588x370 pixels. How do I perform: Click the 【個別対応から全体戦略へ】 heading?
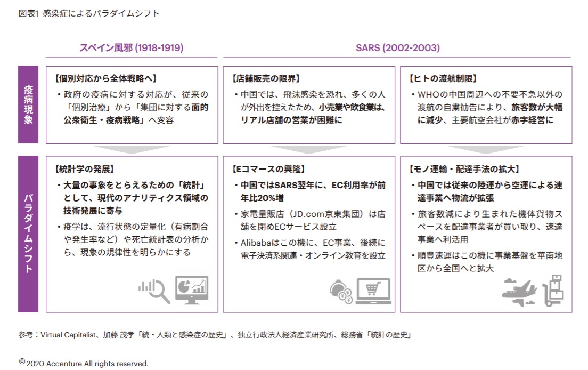[105, 78]
